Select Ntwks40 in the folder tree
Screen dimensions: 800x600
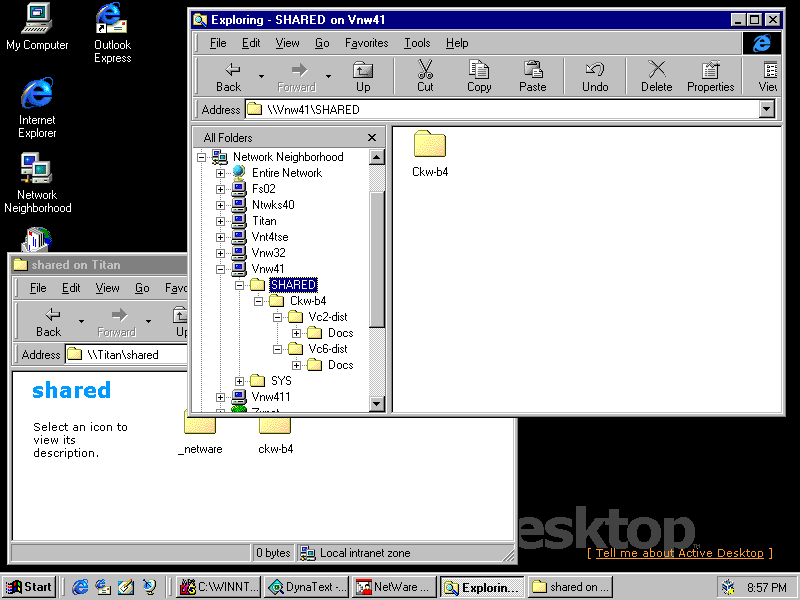273,205
